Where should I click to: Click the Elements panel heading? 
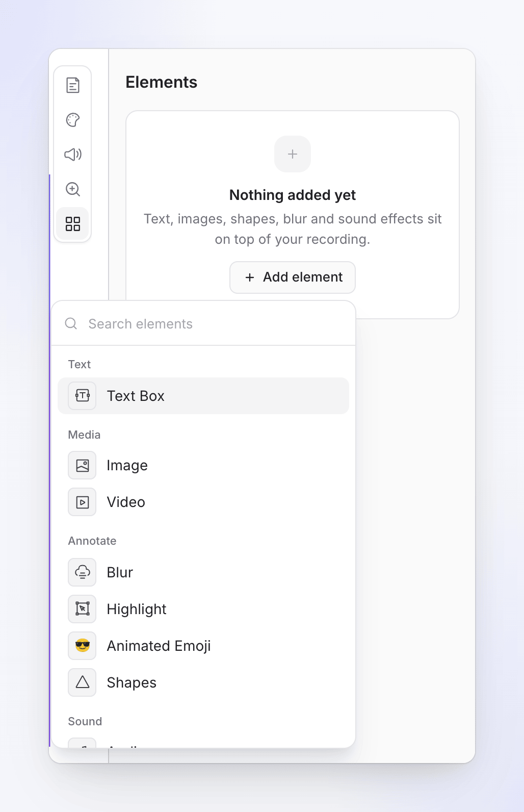click(x=161, y=82)
